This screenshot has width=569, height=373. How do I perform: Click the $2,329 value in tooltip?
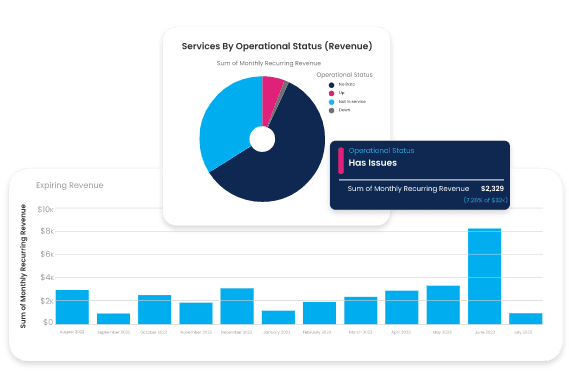tap(492, 189)
